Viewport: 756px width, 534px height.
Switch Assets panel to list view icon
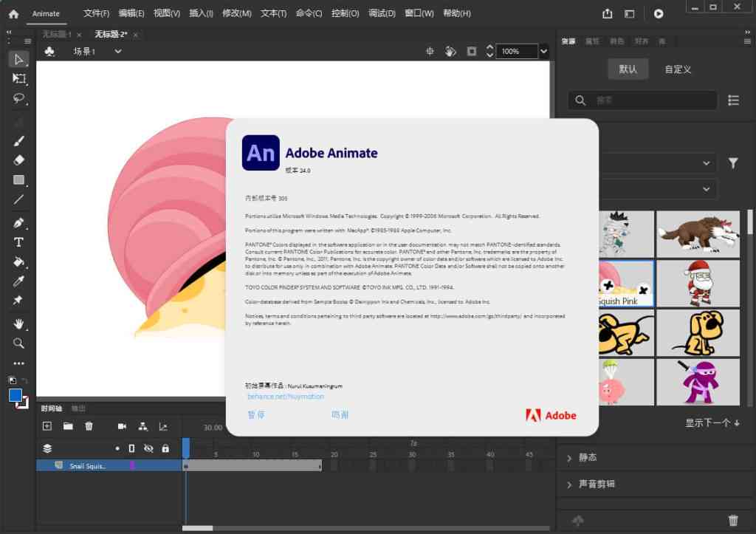pos(733,100)
